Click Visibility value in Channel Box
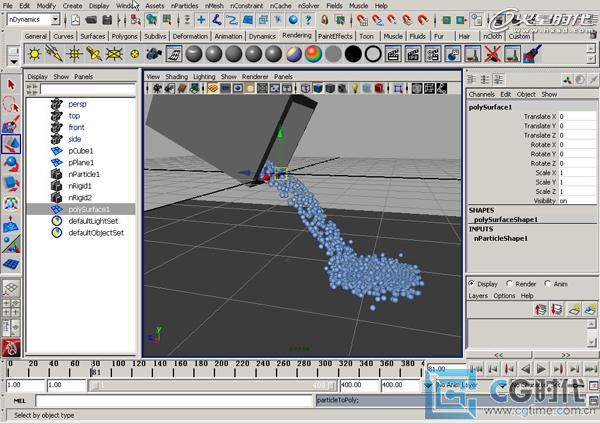 577,201
